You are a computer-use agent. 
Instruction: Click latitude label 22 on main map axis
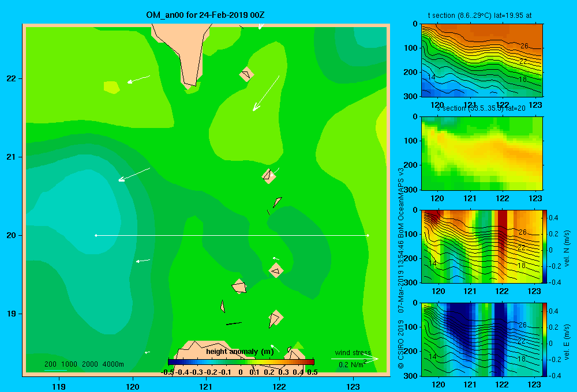click(x=12, y=79)
